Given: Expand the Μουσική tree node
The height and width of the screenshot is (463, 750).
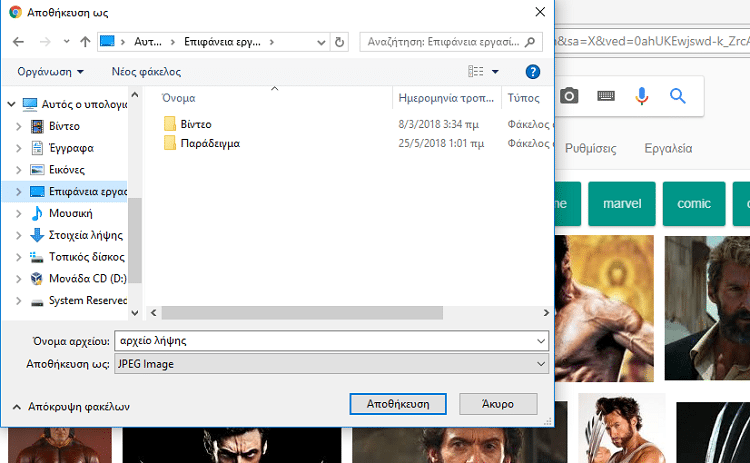Looking at the screenshot, I should (19, 213).
